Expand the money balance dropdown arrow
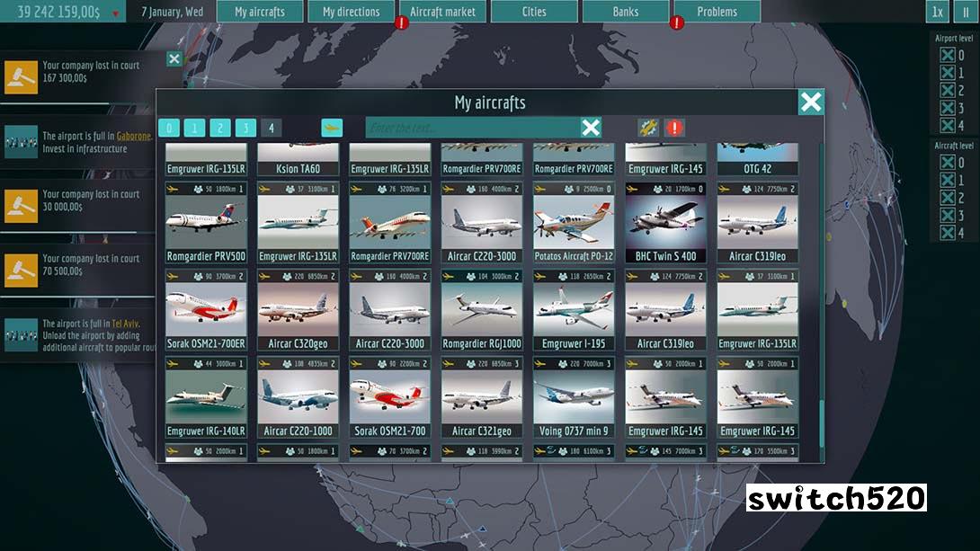This screenshot has height=551, width=980. (116, 13)
